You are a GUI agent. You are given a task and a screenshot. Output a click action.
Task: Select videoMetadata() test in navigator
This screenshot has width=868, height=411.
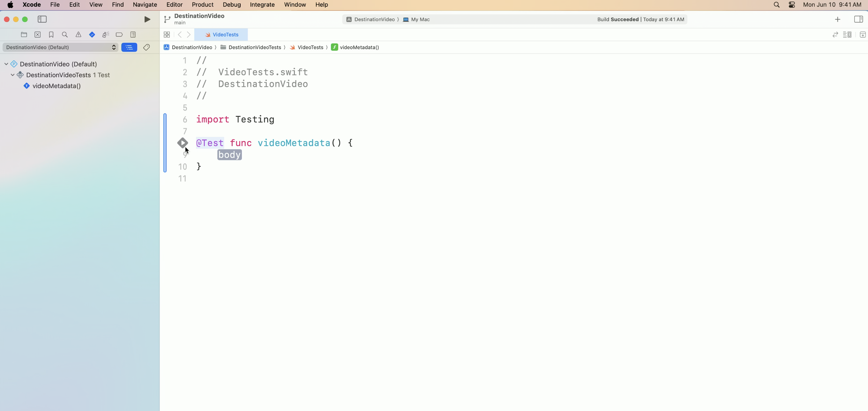[56, 86]
